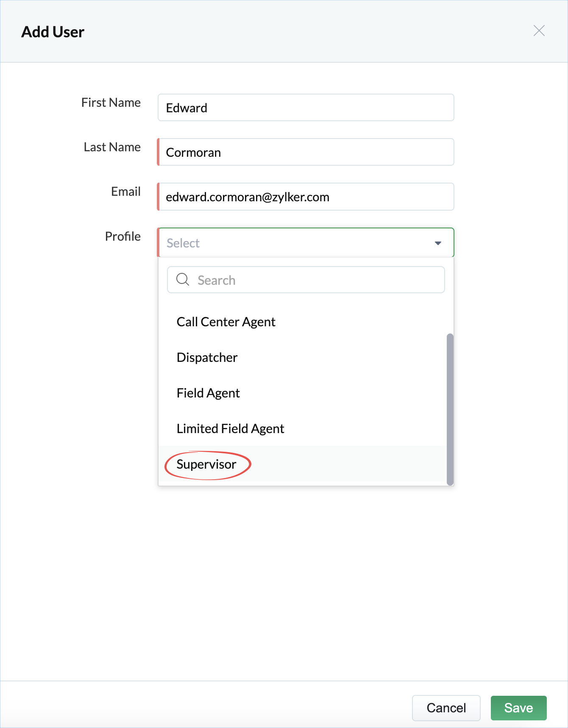Viewport: 568px width, 728px height.
Task: Click the Profile dropdown arrow
Action: (x=438, y=243)
